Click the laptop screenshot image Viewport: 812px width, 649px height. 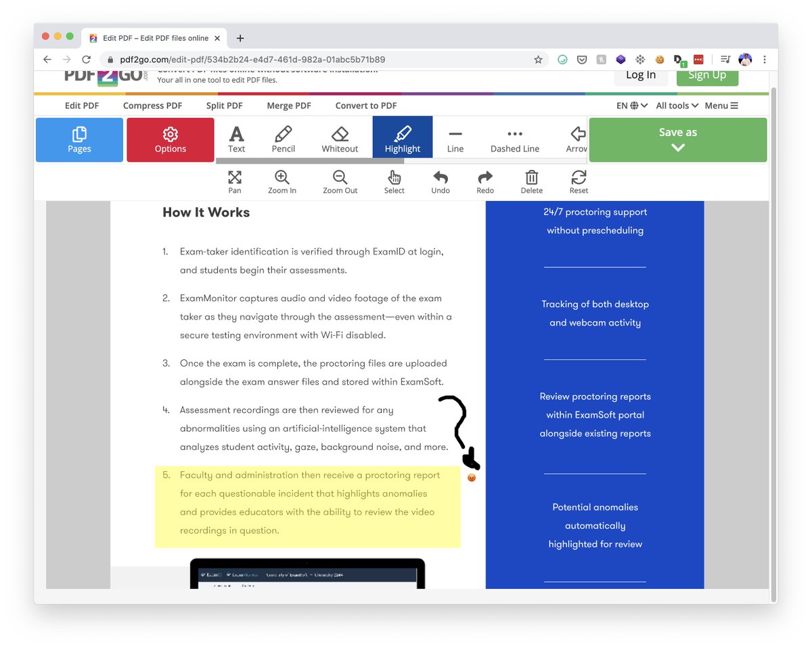307,573
